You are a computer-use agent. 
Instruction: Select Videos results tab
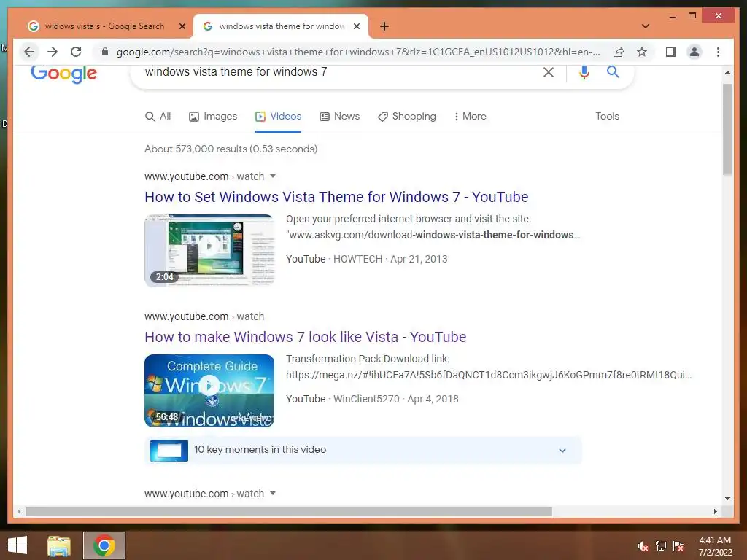(278, 116)
